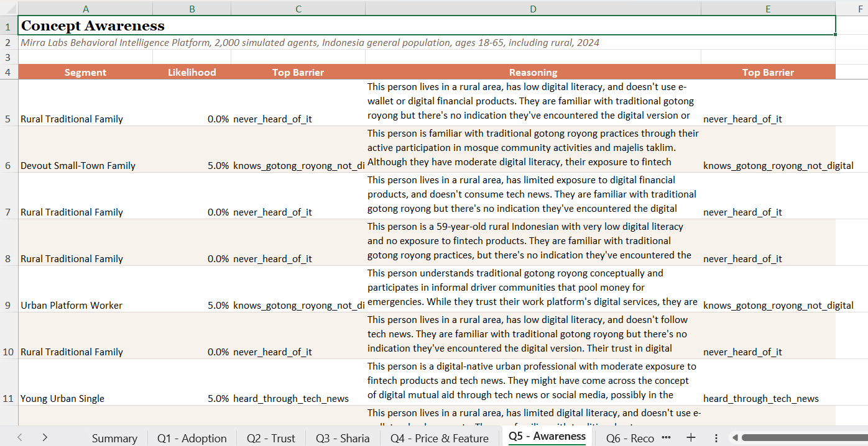This screenshot has height=446, width=868.
Task: Click the vertical dots tab bar handle
Action: [716, 437]
